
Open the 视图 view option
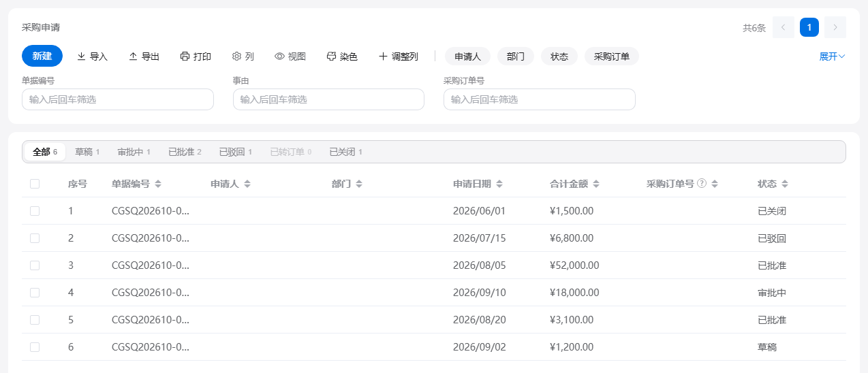click(290, 56)
